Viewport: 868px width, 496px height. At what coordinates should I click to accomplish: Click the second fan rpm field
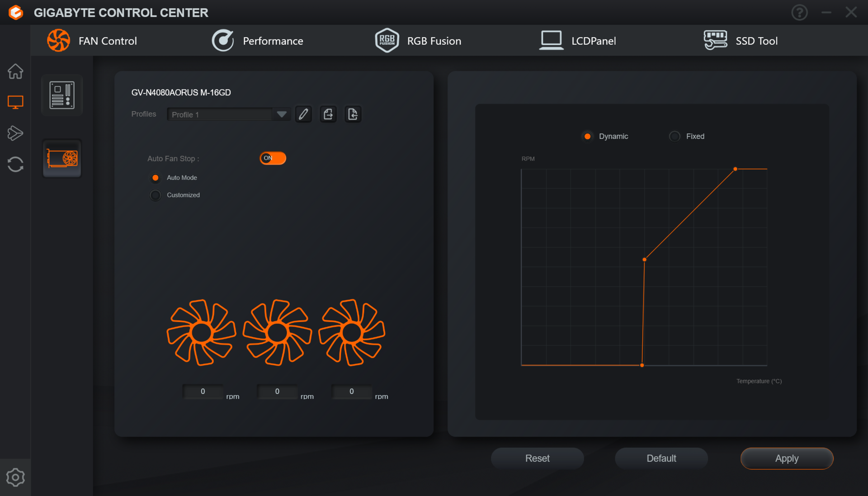coord(277,392)
